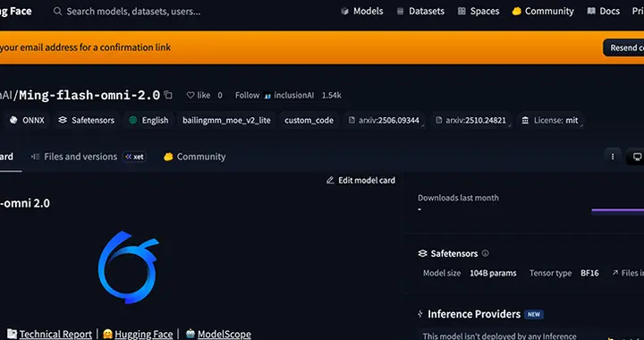Open Docs in the top navigation
644x340 pixels.
(604, 12)
